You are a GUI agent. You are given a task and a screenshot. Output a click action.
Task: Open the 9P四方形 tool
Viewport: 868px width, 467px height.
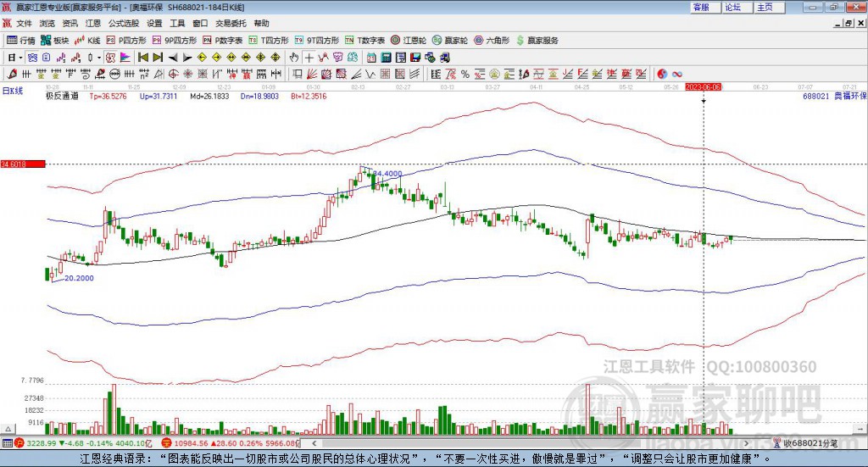click(175, 41)
